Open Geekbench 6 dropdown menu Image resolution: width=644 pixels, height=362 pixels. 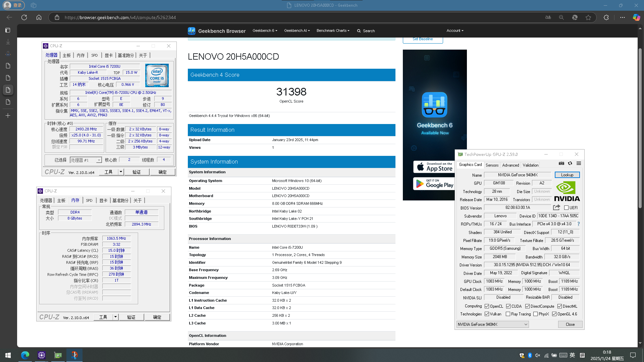coord(265,31)
